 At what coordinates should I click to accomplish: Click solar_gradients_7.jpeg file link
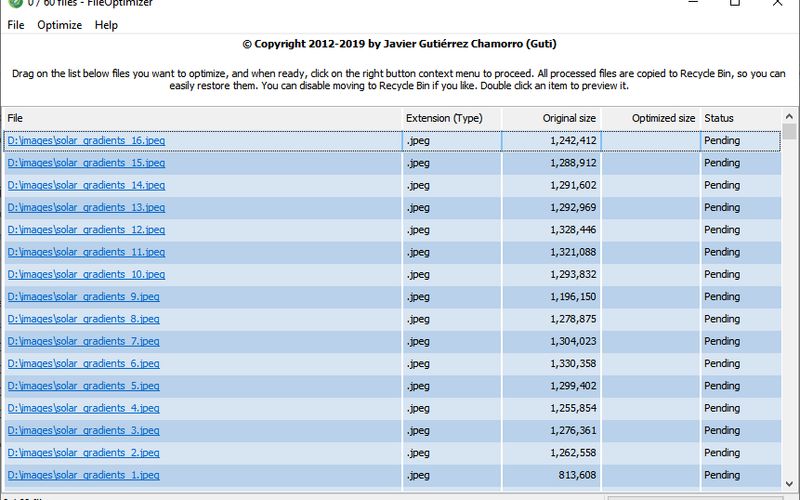84,341
